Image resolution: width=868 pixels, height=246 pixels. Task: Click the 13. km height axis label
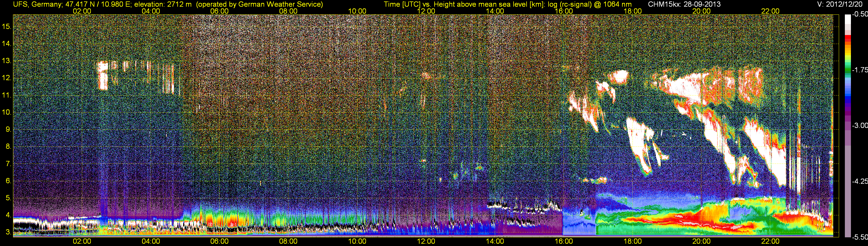coord(6,61)
